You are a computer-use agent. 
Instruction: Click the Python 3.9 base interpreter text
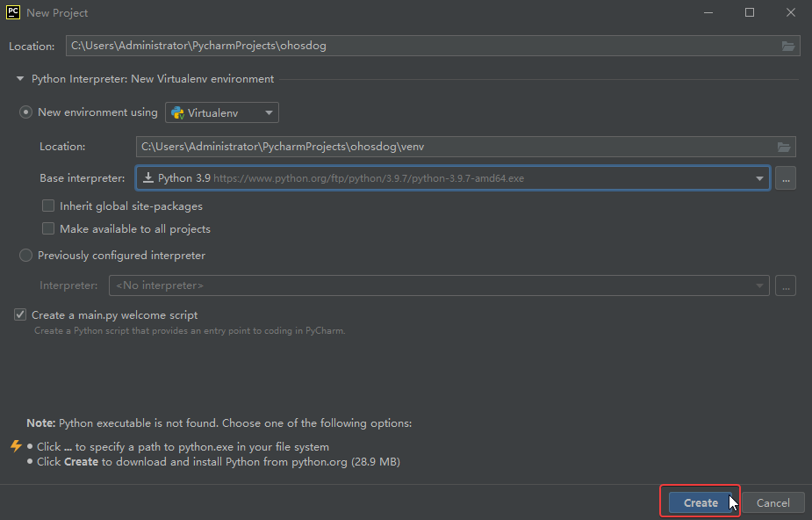pos(183,178)
